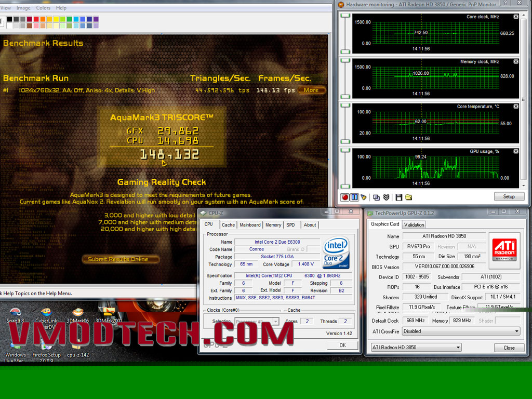Switch to the SPD tab in CPU-Z
The height and width of the screenshot is (399, 532).
[x=291, y=225]
